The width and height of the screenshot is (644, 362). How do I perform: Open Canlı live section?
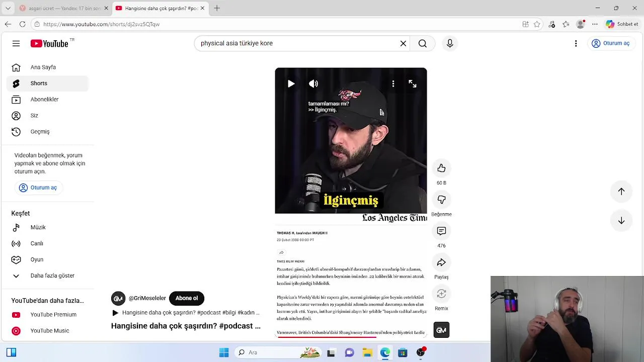tap(47, 243)
